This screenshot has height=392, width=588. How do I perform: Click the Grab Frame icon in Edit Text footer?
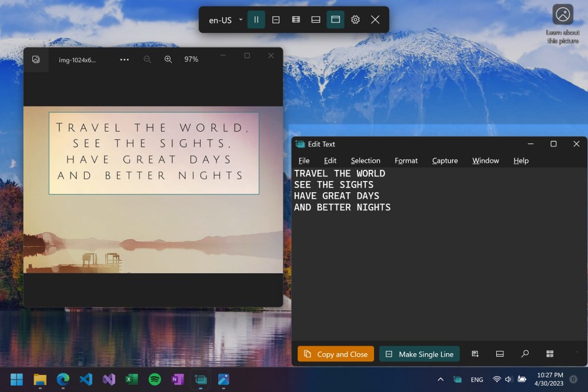point(500,354)
